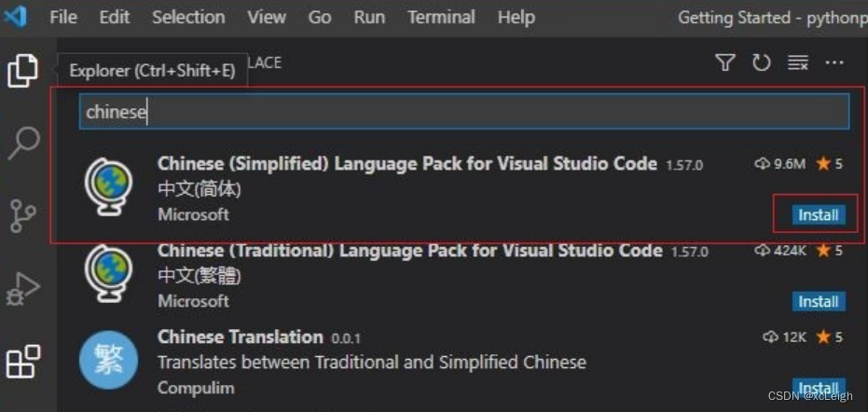The height and width of the screenshot is (412, 868).
Task: Install Chinese (Simplified) Language Pack
Action: click(x=819, y=215)
